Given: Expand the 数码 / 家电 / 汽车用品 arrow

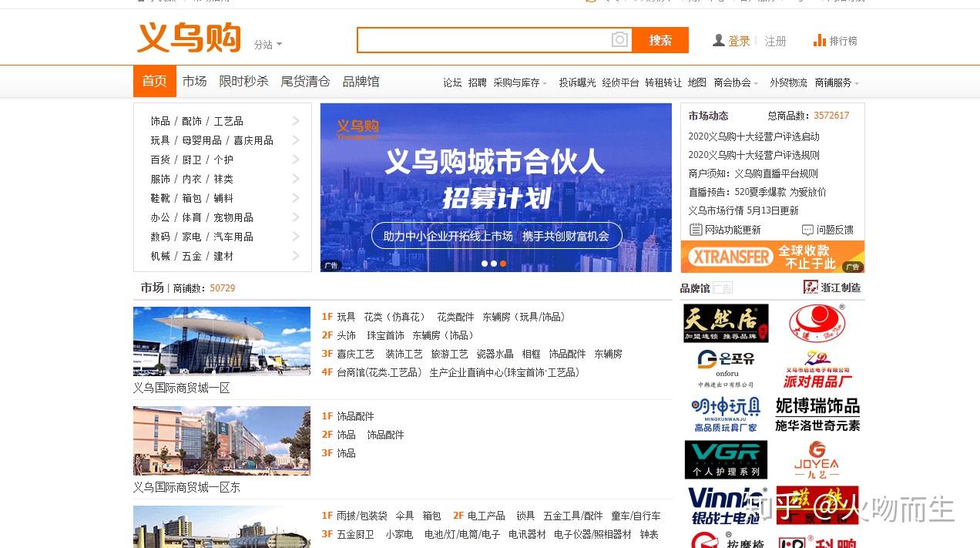Looking at the screenshot, I should pos(296,237).
